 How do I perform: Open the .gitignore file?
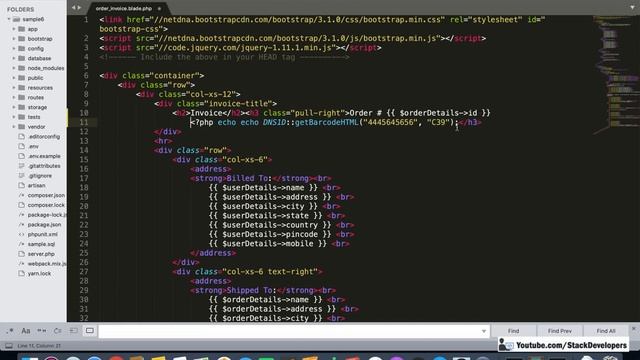click(x=40, y=176)
